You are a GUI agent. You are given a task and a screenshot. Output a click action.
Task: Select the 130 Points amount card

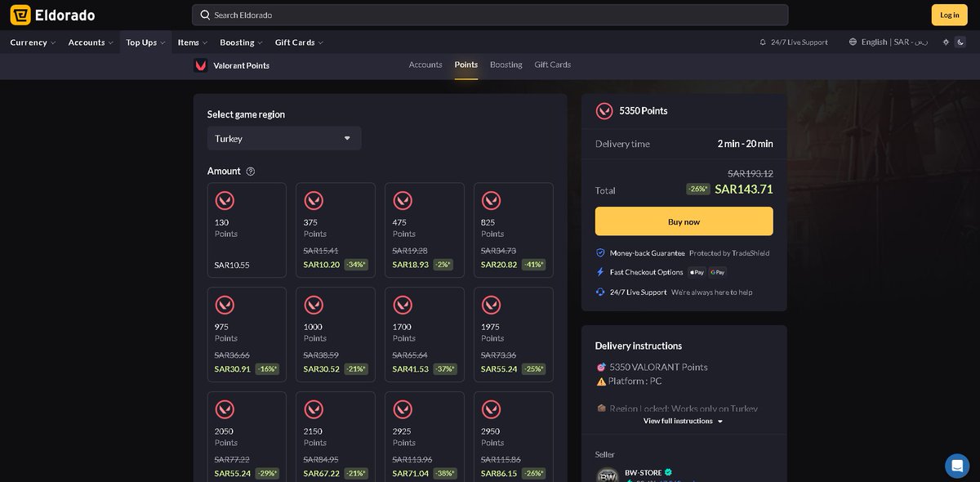pos(247,230)
